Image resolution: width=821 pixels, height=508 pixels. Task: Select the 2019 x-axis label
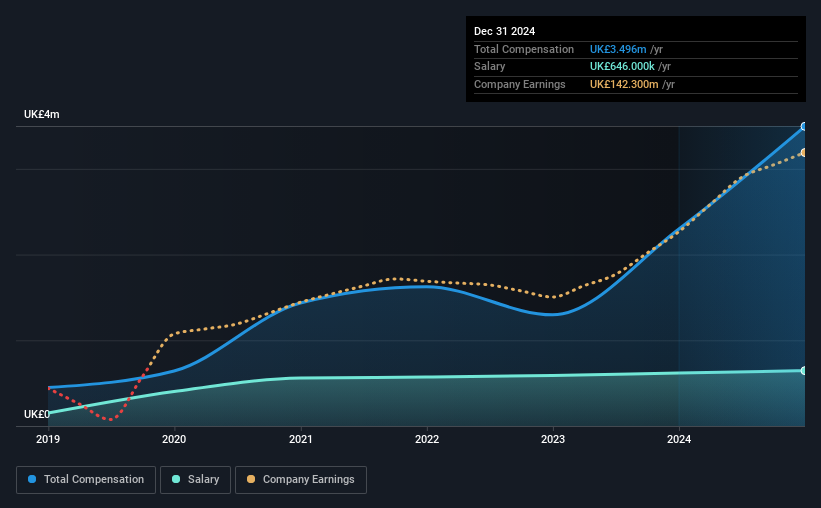(48, 439)
